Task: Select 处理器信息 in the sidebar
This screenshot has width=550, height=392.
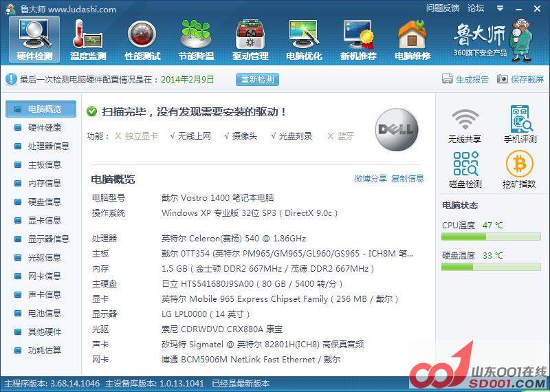Action: click(x=48, y=146)
